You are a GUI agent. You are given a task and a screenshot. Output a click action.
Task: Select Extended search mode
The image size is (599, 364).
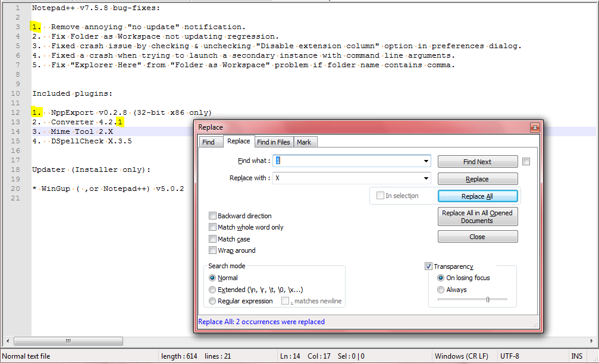212,290
